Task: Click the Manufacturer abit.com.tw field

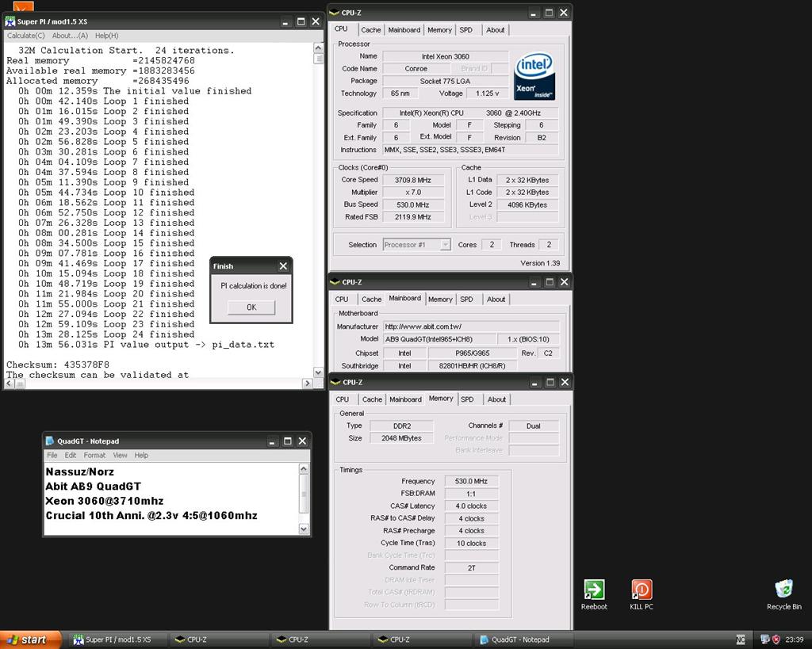Action: [x=471, y=326]
